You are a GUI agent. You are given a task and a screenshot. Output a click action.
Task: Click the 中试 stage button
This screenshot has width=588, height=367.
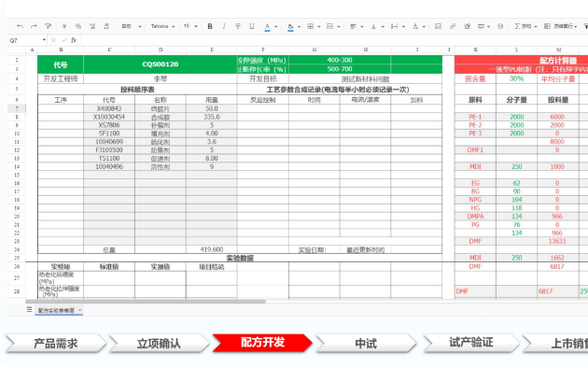(366, 343)
